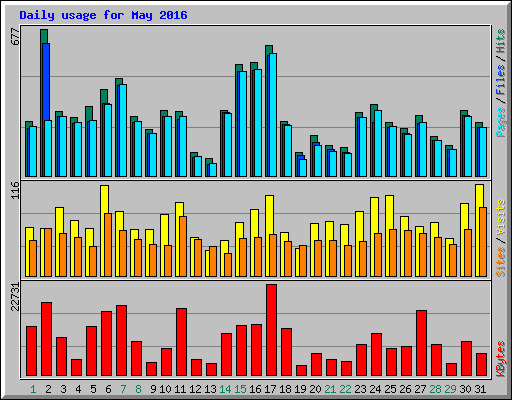Select the green day 29 x-axis label
This screenshot has height=400, width=512.
pyautogui.click(x=450, y=389)
